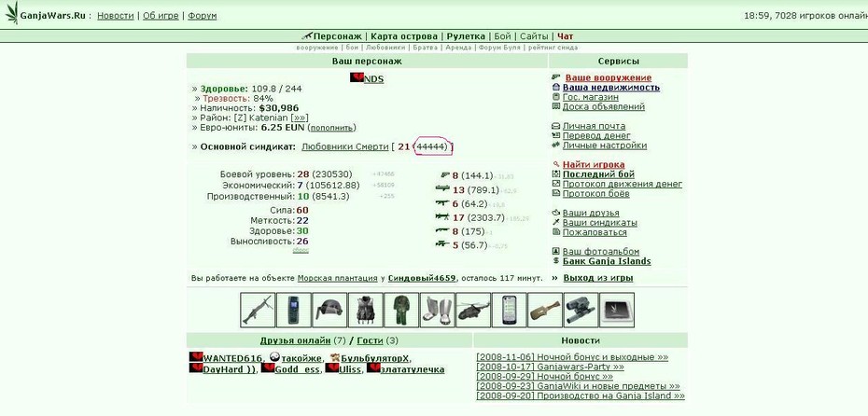The image size is (868, 416).
Task: Open the Новости link in the header
Action: pos(115,16)
